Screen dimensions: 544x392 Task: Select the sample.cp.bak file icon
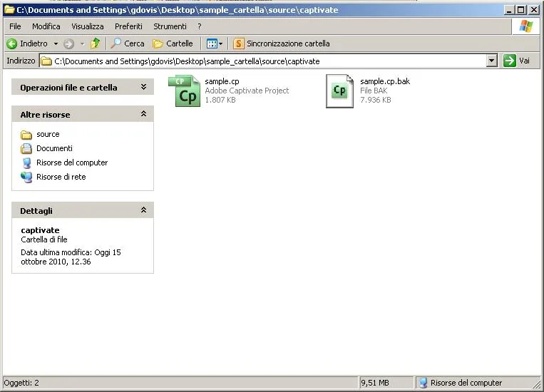pyautogui.click(x=339, y=91)
